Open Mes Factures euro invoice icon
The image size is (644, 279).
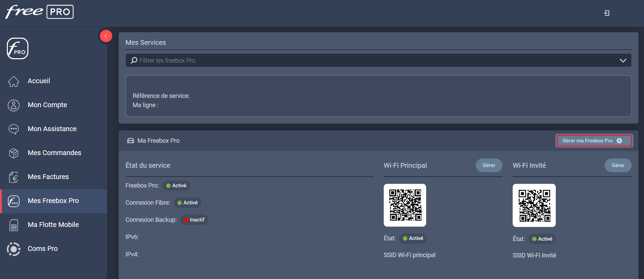click(14, 177)
